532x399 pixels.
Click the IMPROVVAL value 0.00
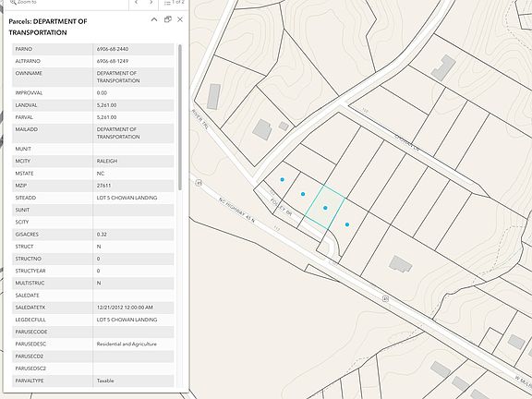(102, 92)
